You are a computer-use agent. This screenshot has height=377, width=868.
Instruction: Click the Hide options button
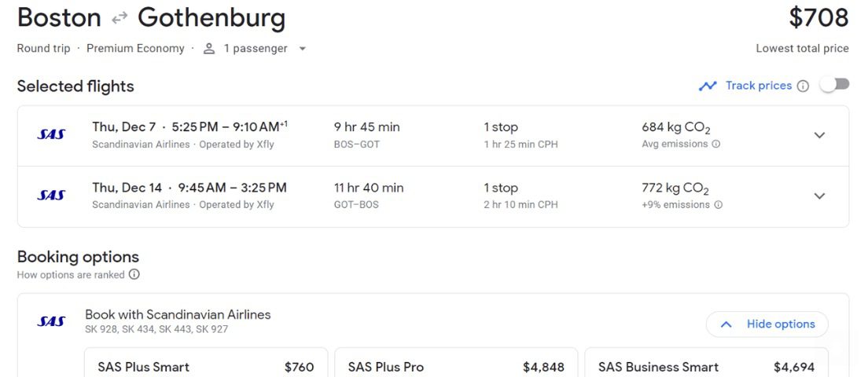767,324
